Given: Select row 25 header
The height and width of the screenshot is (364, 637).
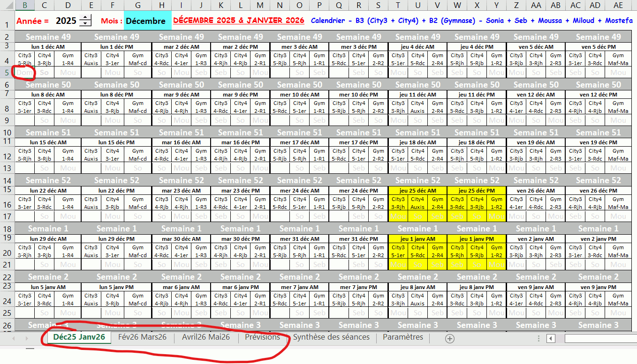Looking at the screenshot, I should [7, 312].
